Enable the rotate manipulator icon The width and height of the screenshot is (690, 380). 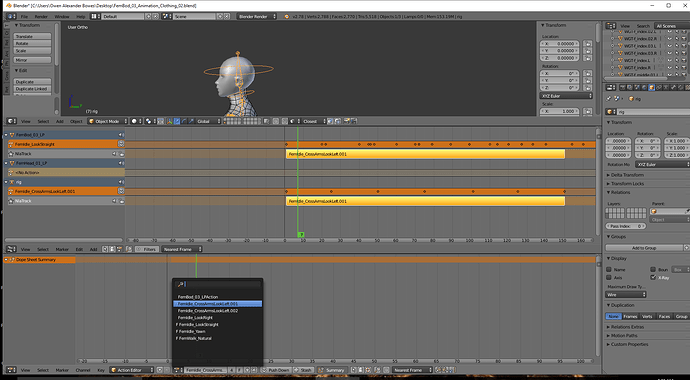tap(184, 121)
